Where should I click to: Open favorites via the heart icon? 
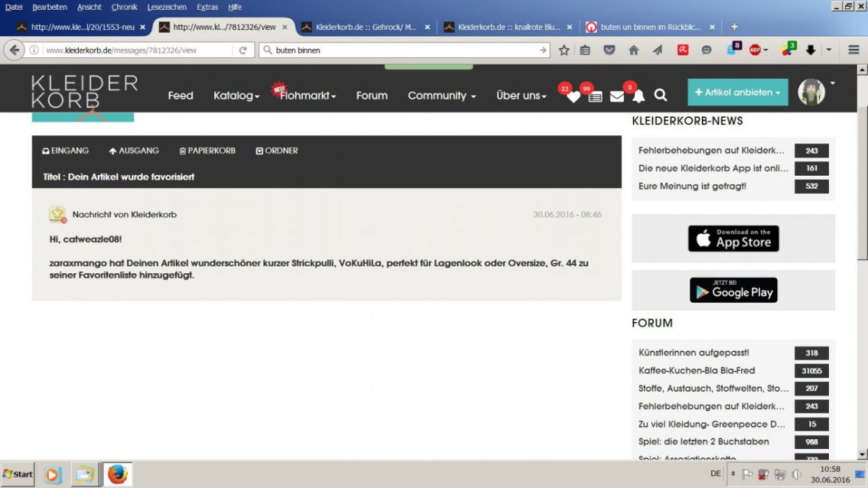coord(573,96)
